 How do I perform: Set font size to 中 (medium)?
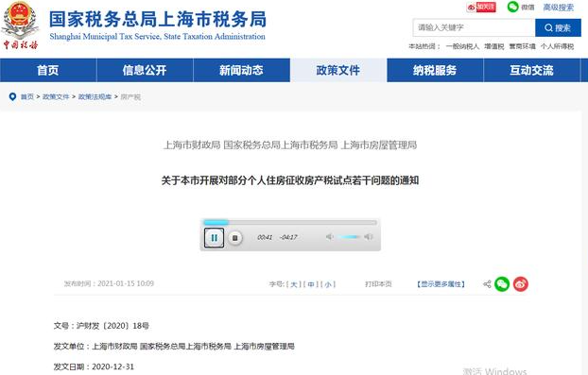[311, 284]
